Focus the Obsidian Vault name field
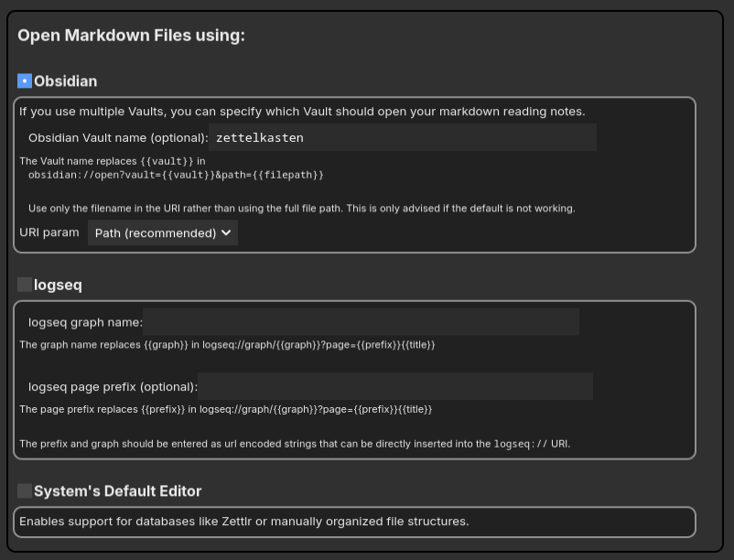Image resolution: width=734 pixels, height=560 pixels. point(403,137)
